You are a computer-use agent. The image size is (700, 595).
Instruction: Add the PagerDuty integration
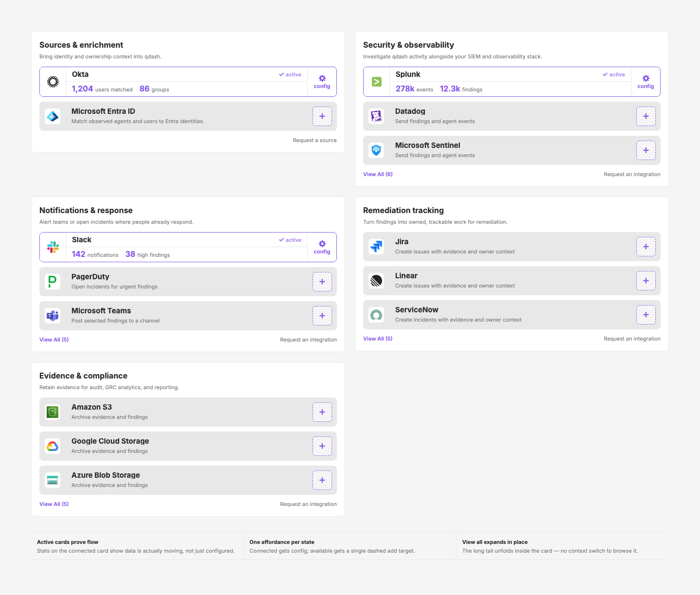pyautogui.click(x=322, y=282)
